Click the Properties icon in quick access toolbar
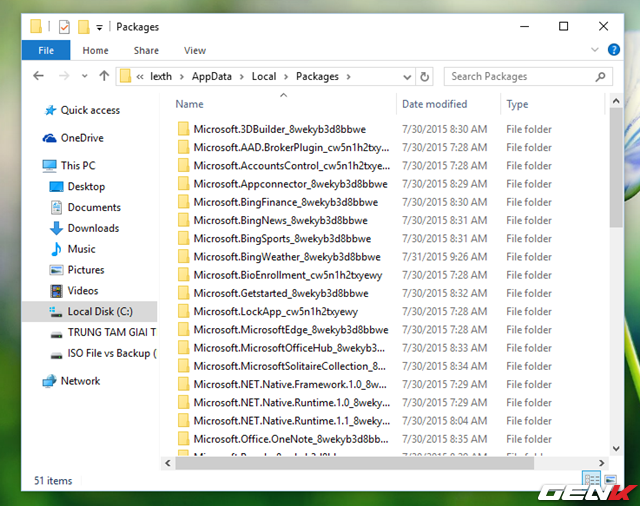This screenshot has width=640, height=506. point(64,27)
